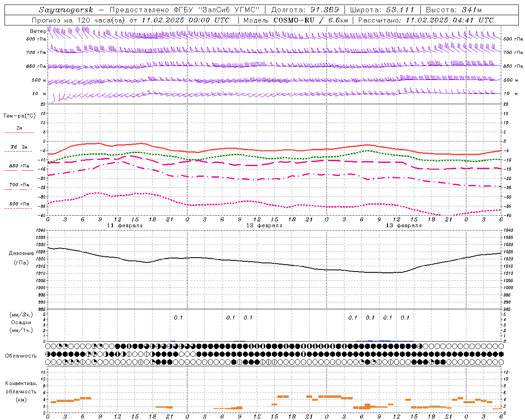The image size is (525, 420).
Task: Click the 'Ветер' wind panel label
Action: 38,31
